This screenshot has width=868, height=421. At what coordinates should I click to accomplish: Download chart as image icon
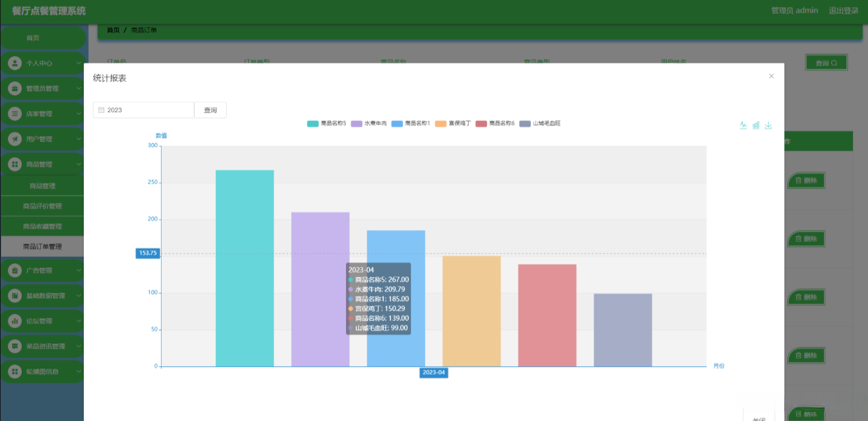click(x=768, y=125)
